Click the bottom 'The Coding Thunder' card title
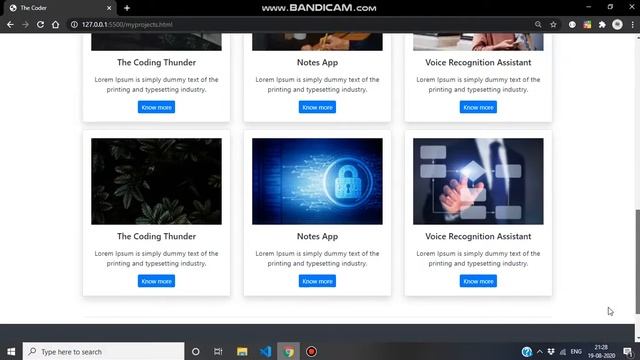Screen dimensions: 640x360 click(x=156, y=236)
